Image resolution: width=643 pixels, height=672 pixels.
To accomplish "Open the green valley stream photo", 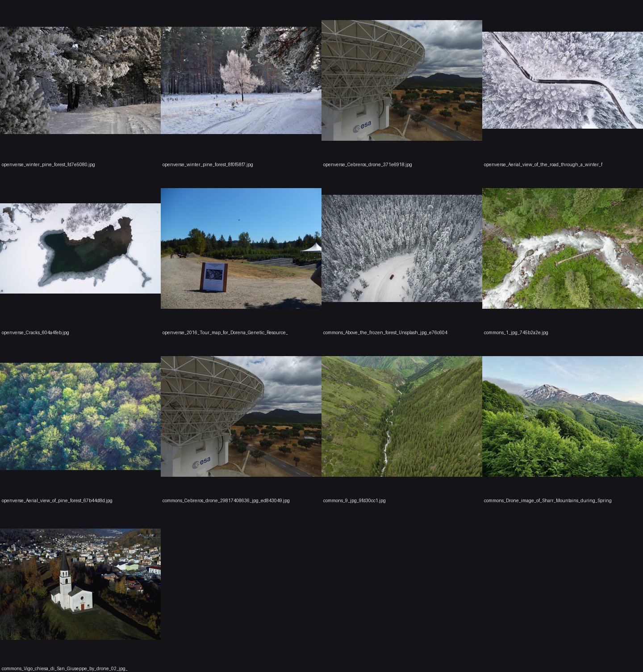I will click(x=402, y=416).
